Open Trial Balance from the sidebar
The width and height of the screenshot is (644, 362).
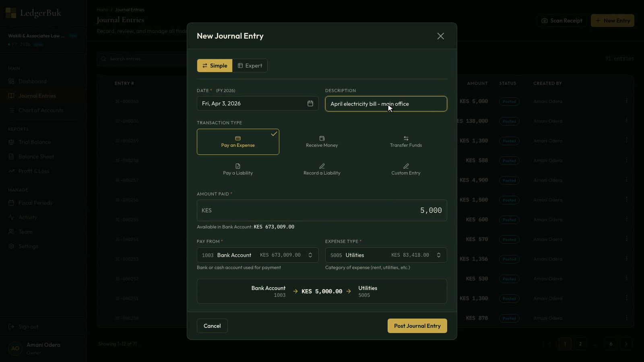35,142
